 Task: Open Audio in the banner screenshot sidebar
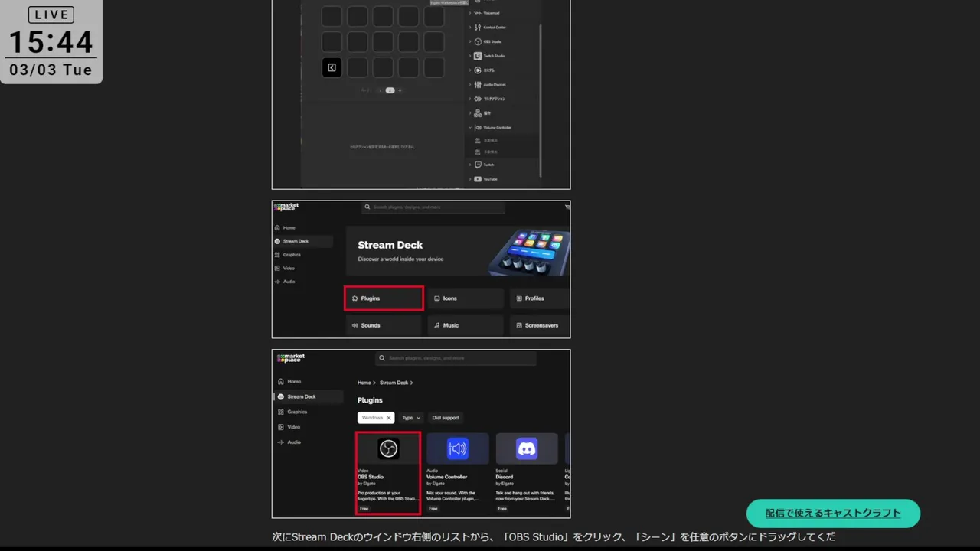(285, 282)
